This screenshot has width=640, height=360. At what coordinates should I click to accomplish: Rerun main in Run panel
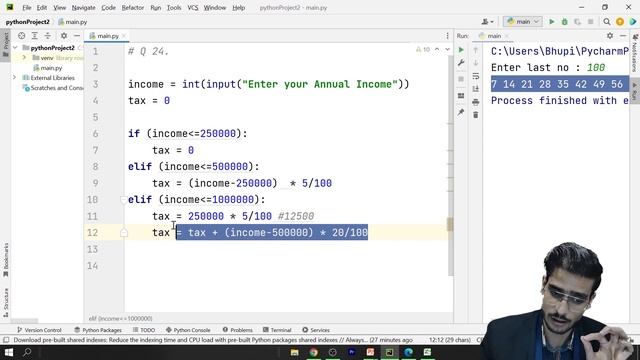pyautogui.click(x=461, y=50)
